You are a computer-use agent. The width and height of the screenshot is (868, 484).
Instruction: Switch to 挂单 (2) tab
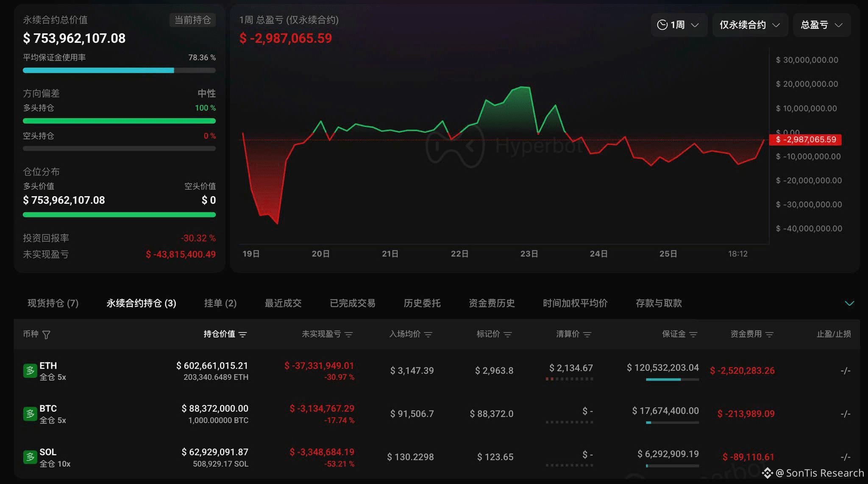220,303
